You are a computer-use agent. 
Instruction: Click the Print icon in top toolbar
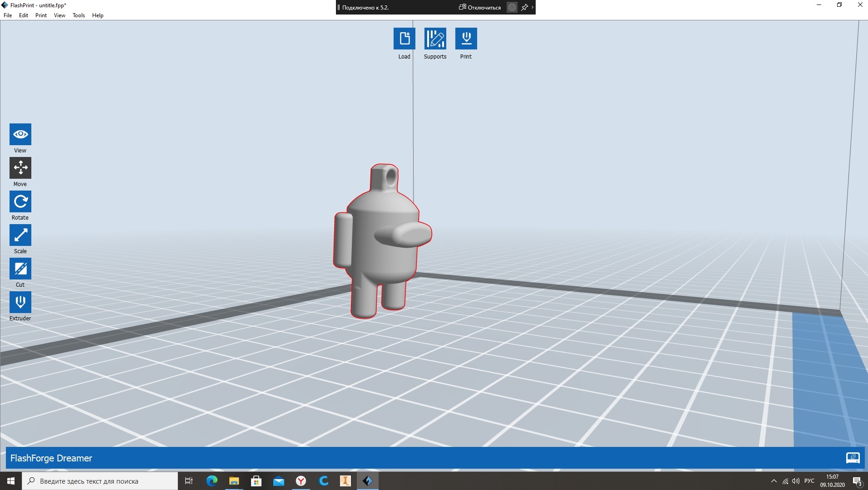pyautogui.click(x=466, y=39)
